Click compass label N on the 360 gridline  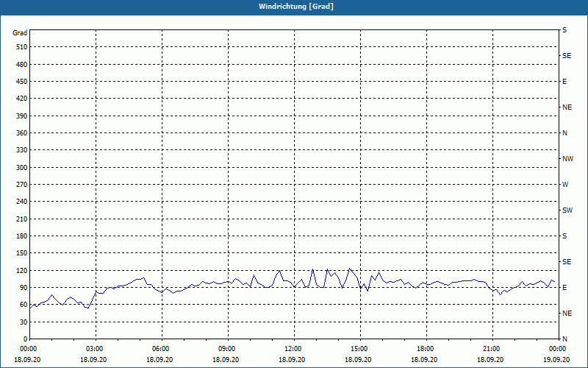564,133
